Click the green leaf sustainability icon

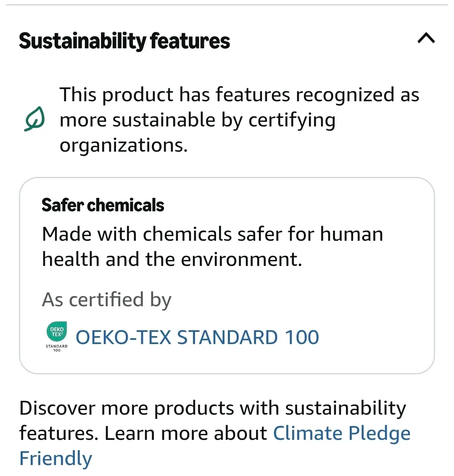[34, 119]
